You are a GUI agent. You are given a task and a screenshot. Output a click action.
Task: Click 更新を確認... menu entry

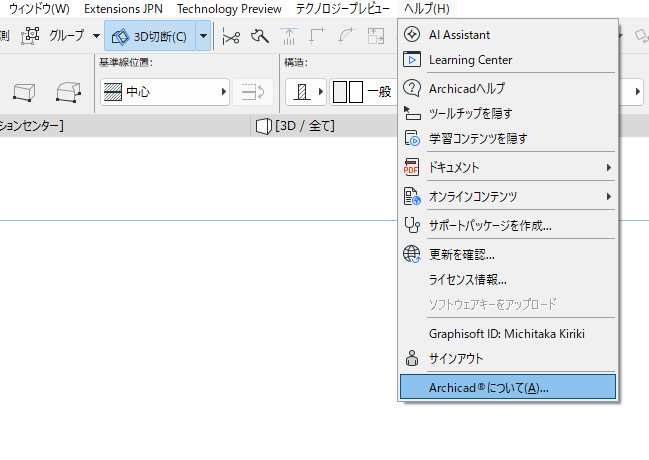(508, 254)
